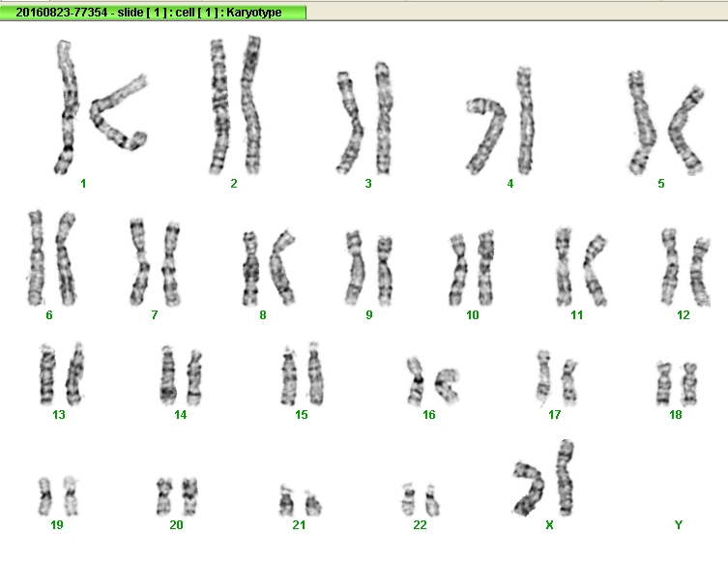This screenshot has width=728, height=563.
Task: Select the chromosome 13 pair
Action: 62,374
